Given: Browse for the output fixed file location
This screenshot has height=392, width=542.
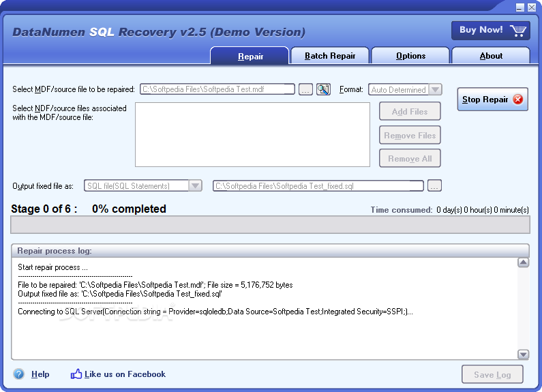Looking at the screenshot, I should pos(434,186).
